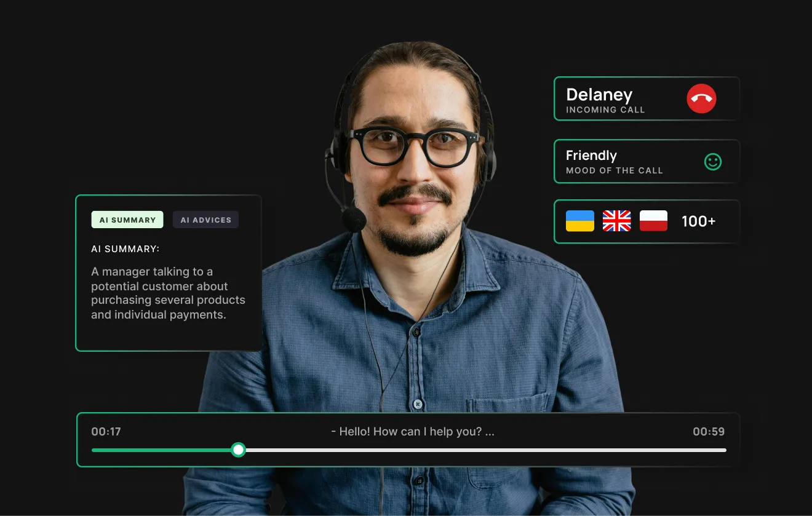The image size is (812, 516).
Task: Click the Friendly mood label
Action: pyautogui.click(x=591, y=156)
